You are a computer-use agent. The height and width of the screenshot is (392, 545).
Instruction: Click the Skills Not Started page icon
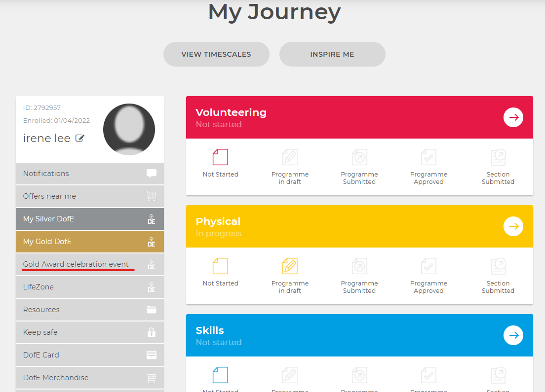pos(220,375)
